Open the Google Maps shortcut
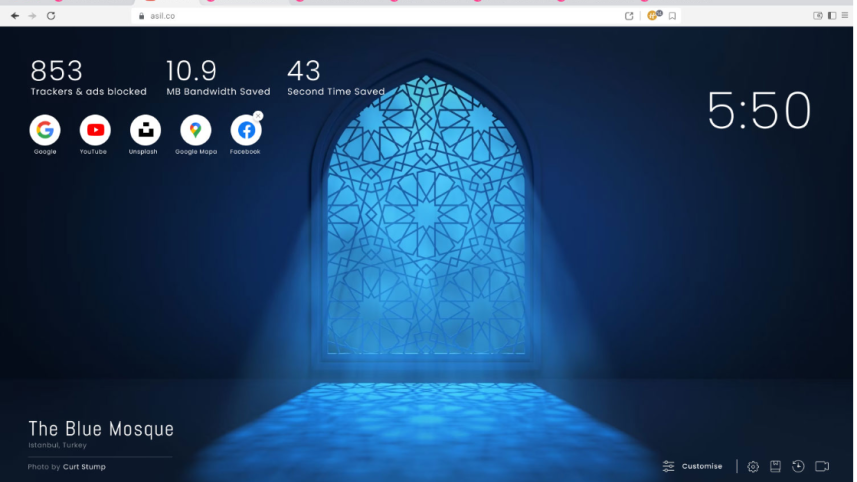The width and height of the screenshot is (857, 482). tap(195, 130)
